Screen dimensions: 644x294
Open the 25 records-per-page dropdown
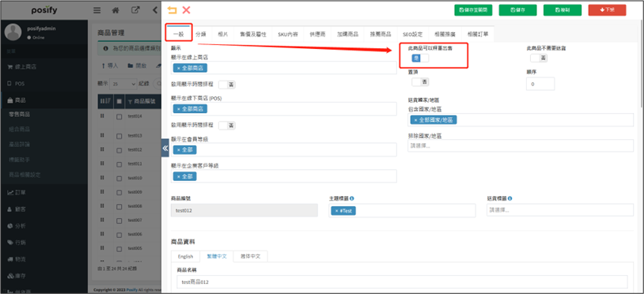[x=123, y=84]
